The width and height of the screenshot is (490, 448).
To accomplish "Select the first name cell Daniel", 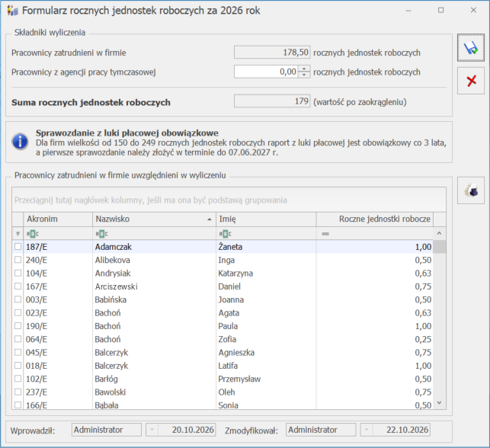I will tap(266, 286).
